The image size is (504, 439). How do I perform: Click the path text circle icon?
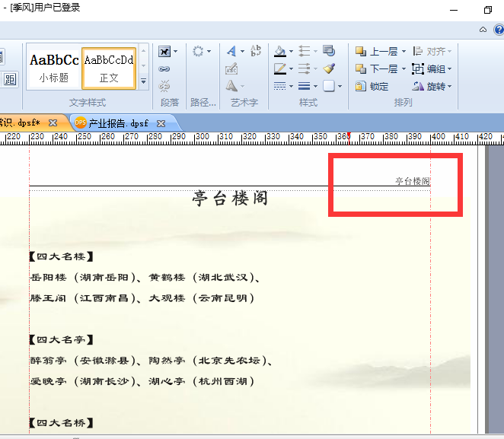(x=198, y=51)
